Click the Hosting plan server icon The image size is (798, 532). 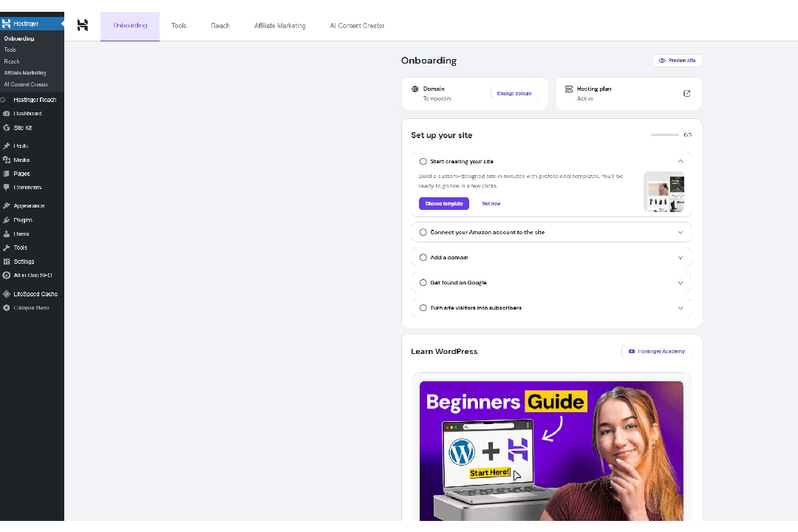(568, 89)
